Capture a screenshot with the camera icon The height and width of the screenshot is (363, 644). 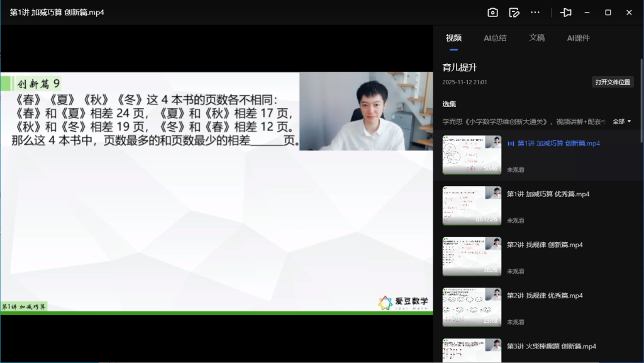492,12
